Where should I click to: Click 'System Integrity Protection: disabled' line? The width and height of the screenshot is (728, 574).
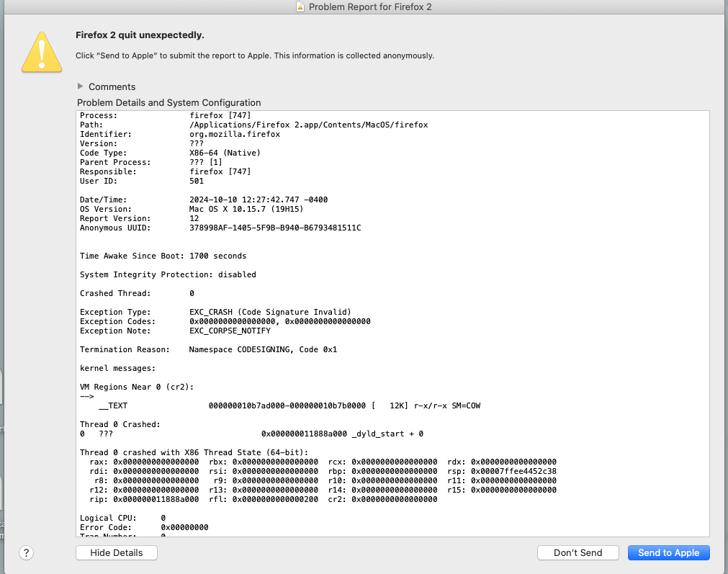coord(168,274)
